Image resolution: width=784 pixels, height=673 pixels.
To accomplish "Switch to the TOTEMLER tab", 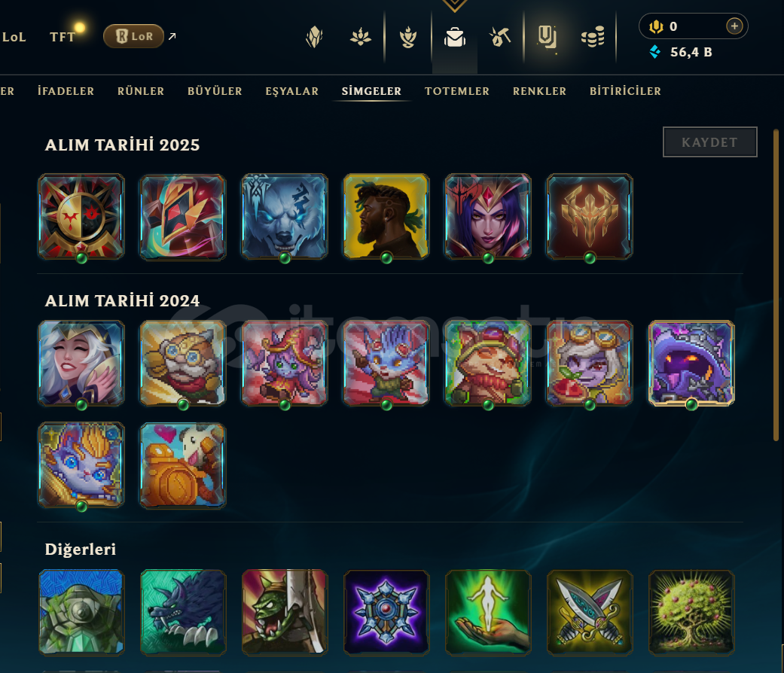I will tap(457, 91).
